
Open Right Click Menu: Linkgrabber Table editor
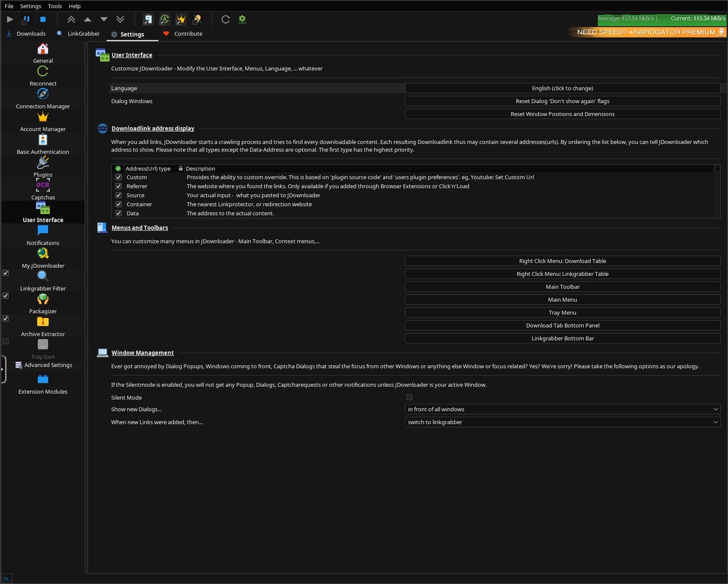coord(563,274)
